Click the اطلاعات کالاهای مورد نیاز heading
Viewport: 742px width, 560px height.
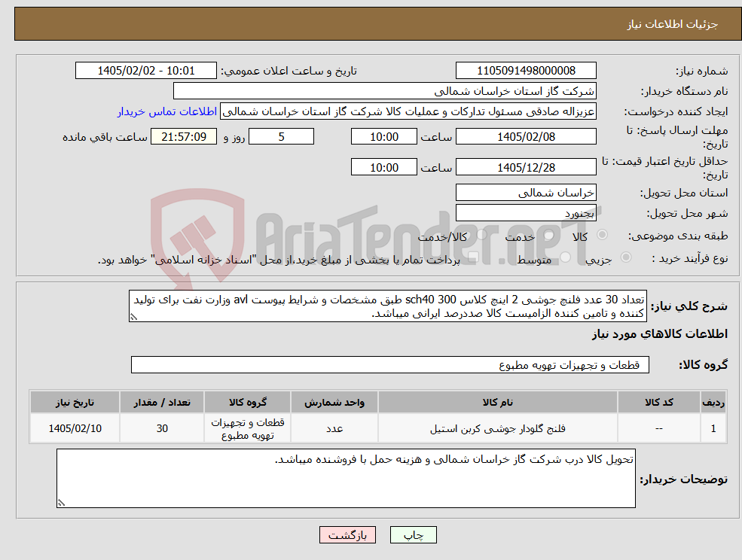tap(659, 334)
